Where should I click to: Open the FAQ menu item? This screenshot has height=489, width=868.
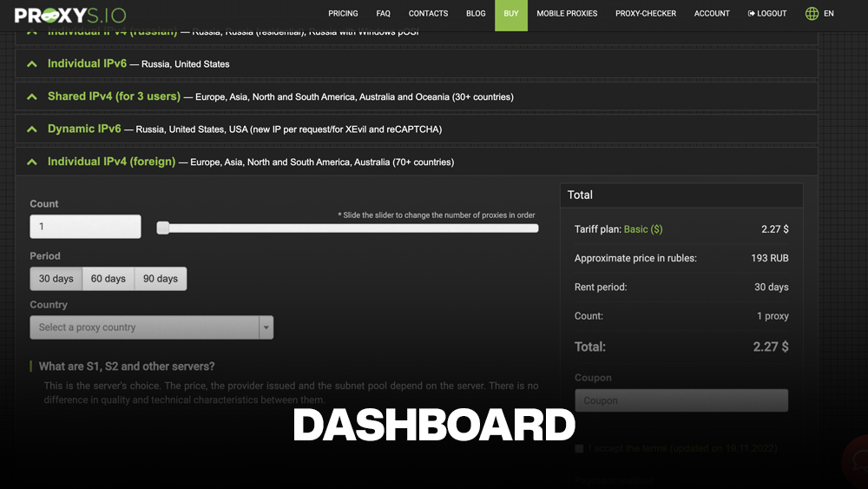[x=383, y=13]
